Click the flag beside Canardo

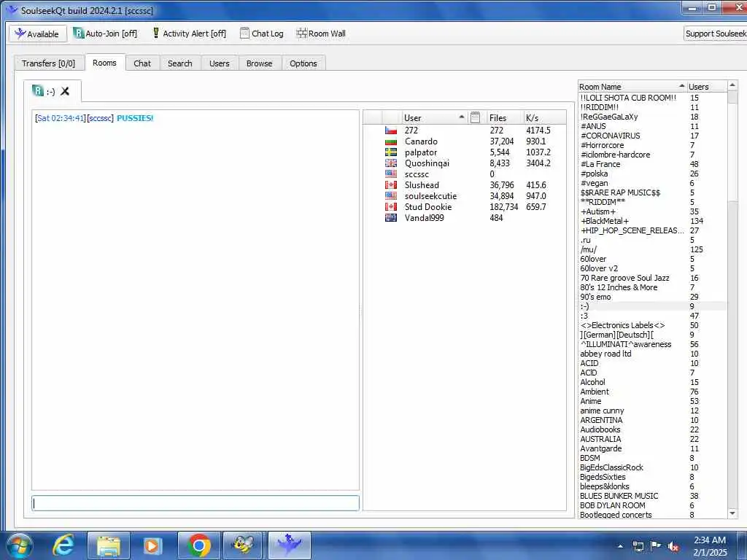pyautogui.click(x=391, y=141)
